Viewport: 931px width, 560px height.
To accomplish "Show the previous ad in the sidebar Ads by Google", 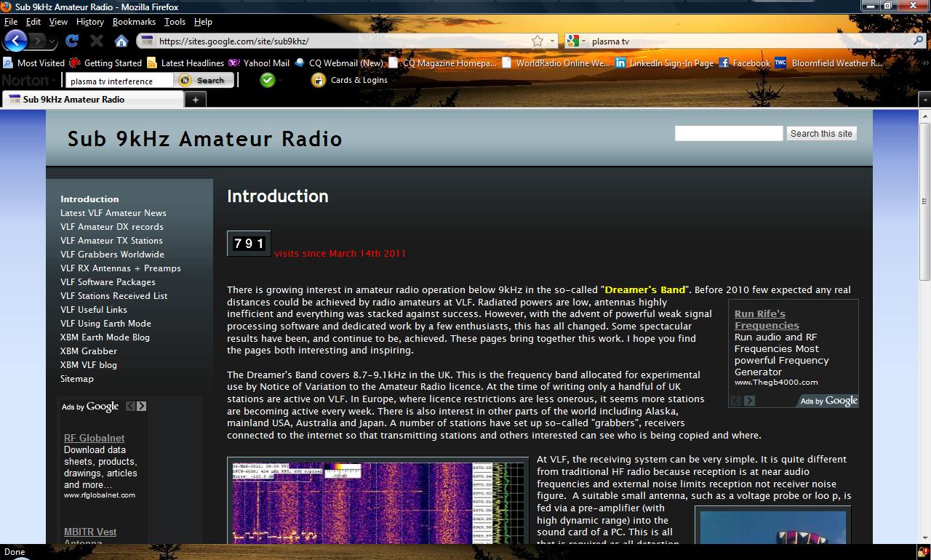I will (130, 407).
